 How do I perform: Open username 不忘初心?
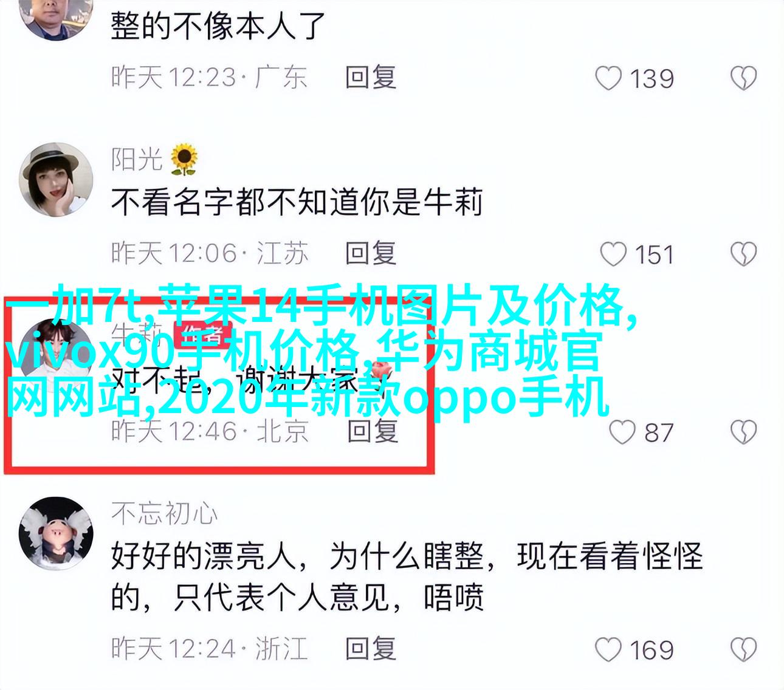click(x=164, y=513)
